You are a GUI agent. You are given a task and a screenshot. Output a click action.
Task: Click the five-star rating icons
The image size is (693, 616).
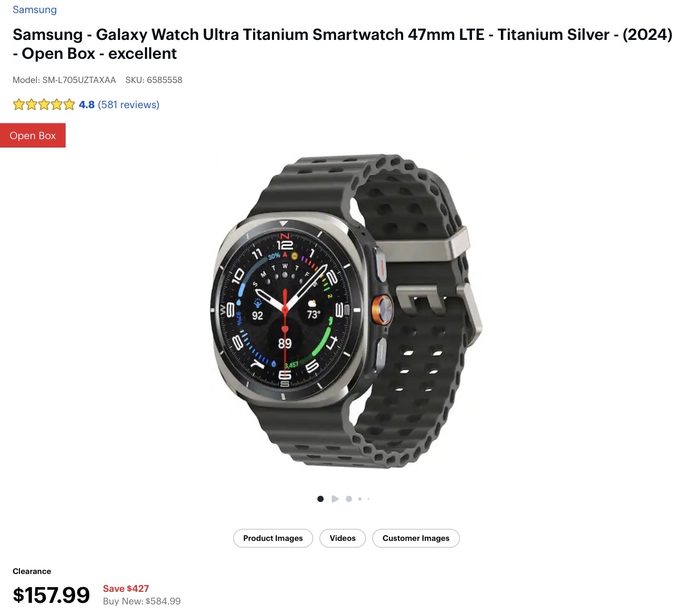click(x=44, y=105)
